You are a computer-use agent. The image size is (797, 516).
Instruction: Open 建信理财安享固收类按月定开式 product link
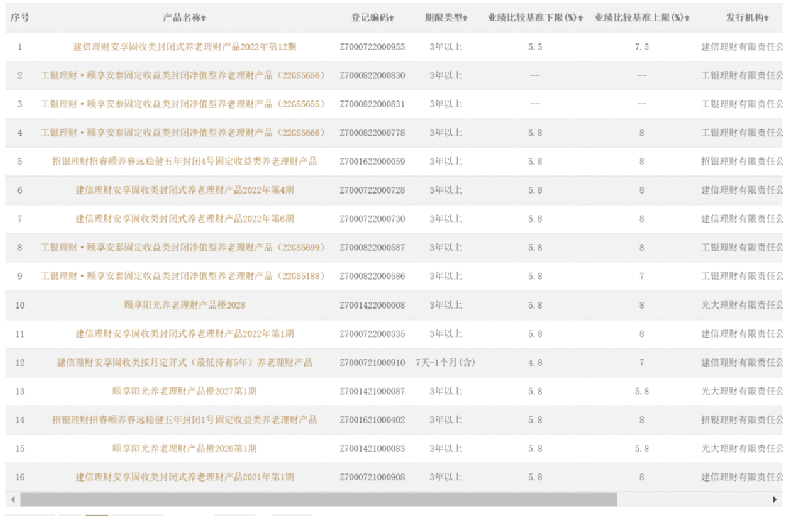tap(184, 362)
